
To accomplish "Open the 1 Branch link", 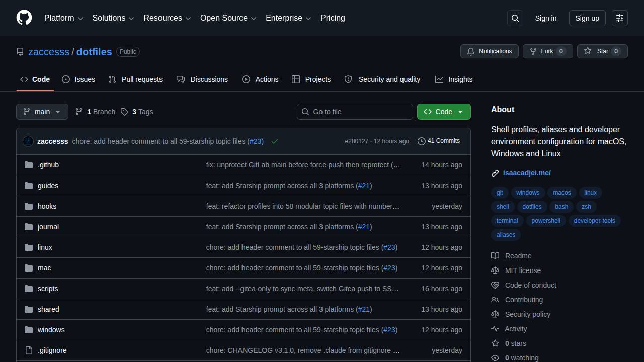I will click(95, 112).
